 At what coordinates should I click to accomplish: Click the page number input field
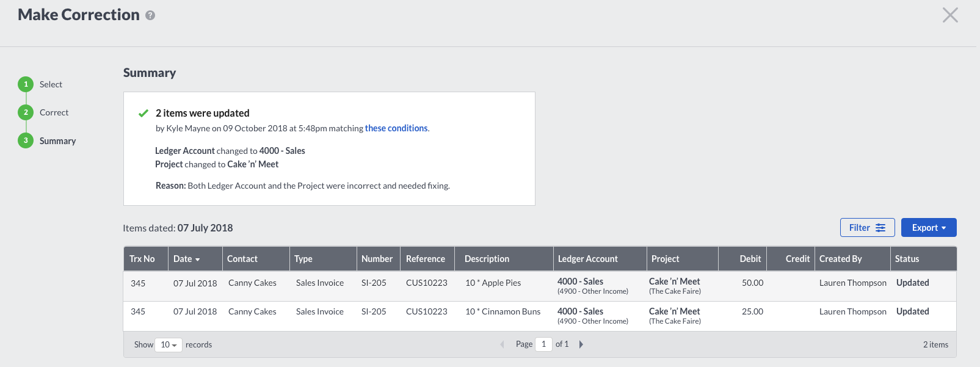tap(543, 344)
